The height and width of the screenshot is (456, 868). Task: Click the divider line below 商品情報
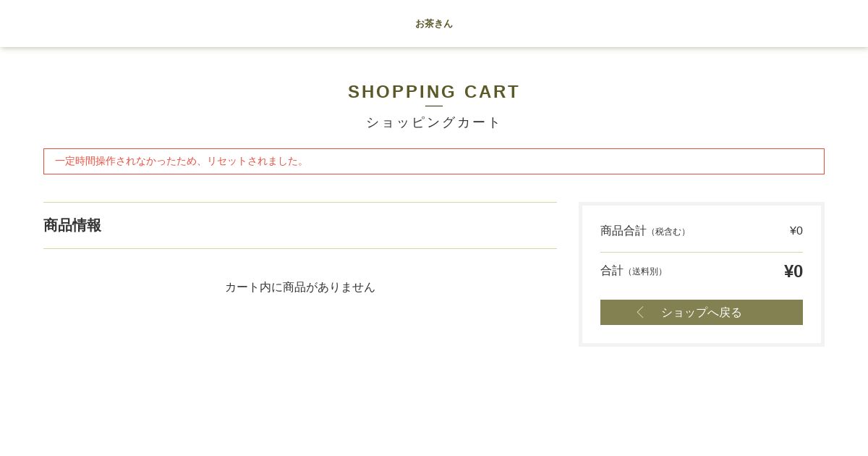click(300, 248)
